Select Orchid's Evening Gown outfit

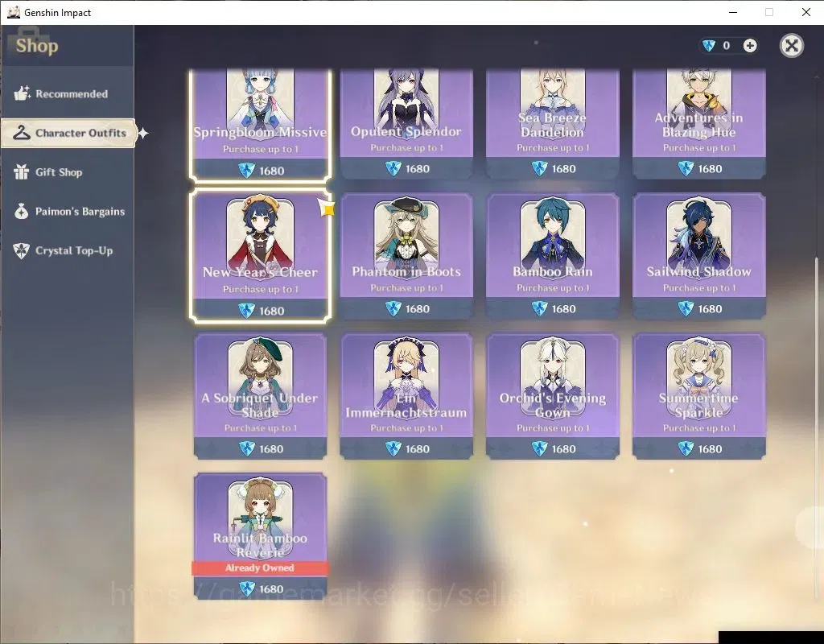[x=553, y=396]
